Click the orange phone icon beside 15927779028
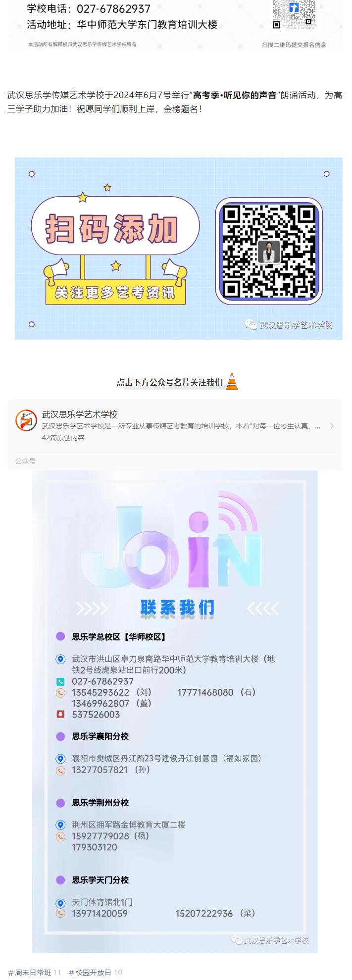Image resolution: width=352 pixels, height=980 pixels. click(60, 836)
